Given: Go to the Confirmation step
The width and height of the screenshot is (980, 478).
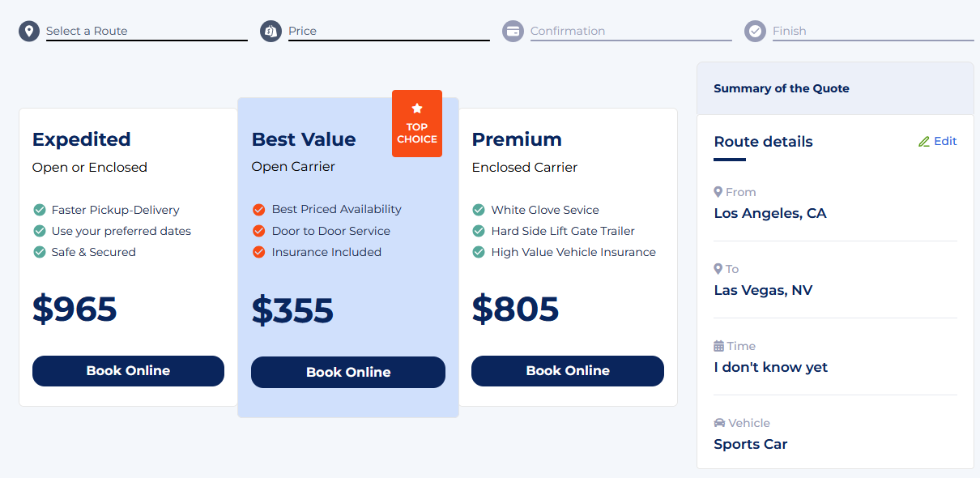Looking at the screenshot, I should (568, 31).
